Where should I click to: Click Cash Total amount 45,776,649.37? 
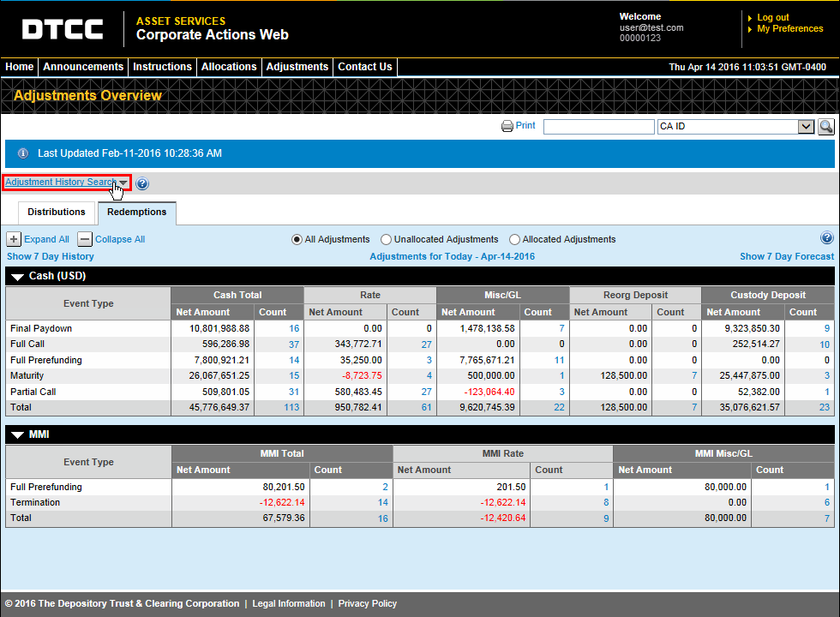(x=219, y=408)
